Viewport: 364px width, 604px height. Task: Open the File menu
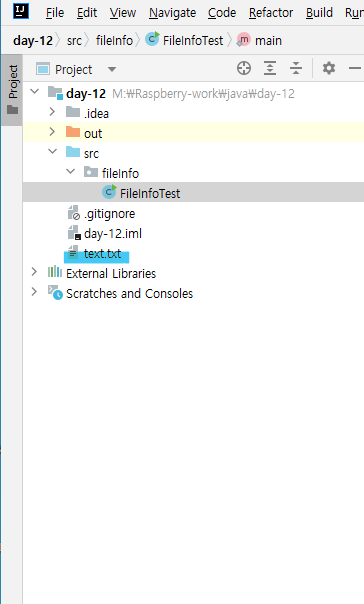[x=55, y=13]
